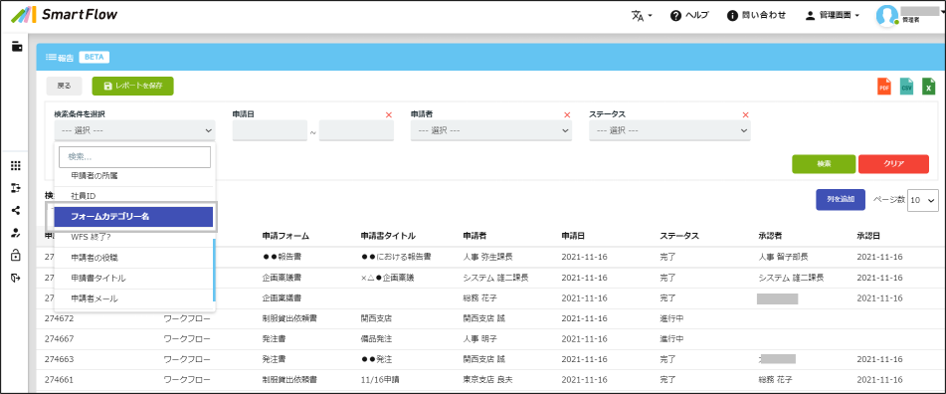Screen dimensions: 946x394
Task: Click the 承認者 column header
Action: pos(770,236)
